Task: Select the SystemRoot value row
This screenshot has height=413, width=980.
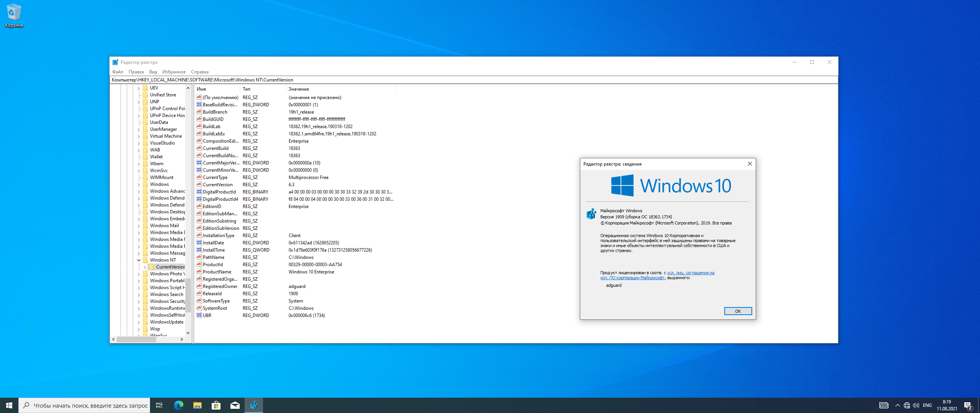Action: click(x=296, y=308)
